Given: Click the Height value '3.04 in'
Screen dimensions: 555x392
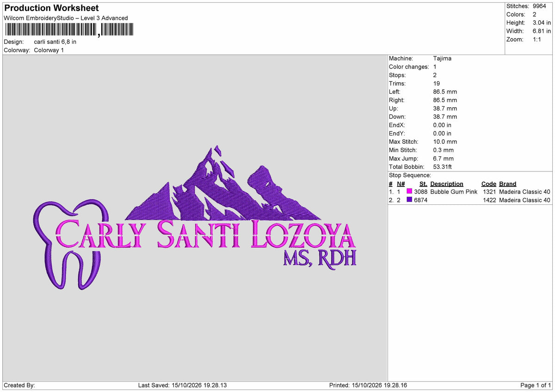Looking at the screenshot, I should point(542,23).
